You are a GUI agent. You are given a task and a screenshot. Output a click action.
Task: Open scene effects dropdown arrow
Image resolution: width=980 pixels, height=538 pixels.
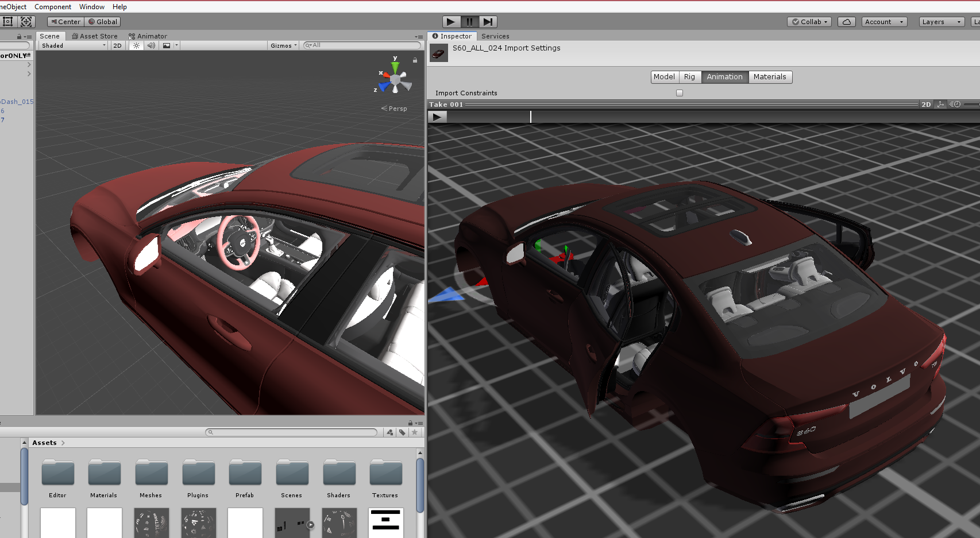[x=176, y=45]
